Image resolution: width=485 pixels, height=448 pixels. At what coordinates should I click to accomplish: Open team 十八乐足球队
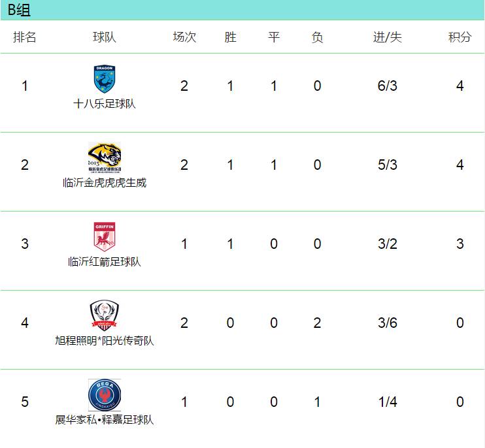(105, 104)
